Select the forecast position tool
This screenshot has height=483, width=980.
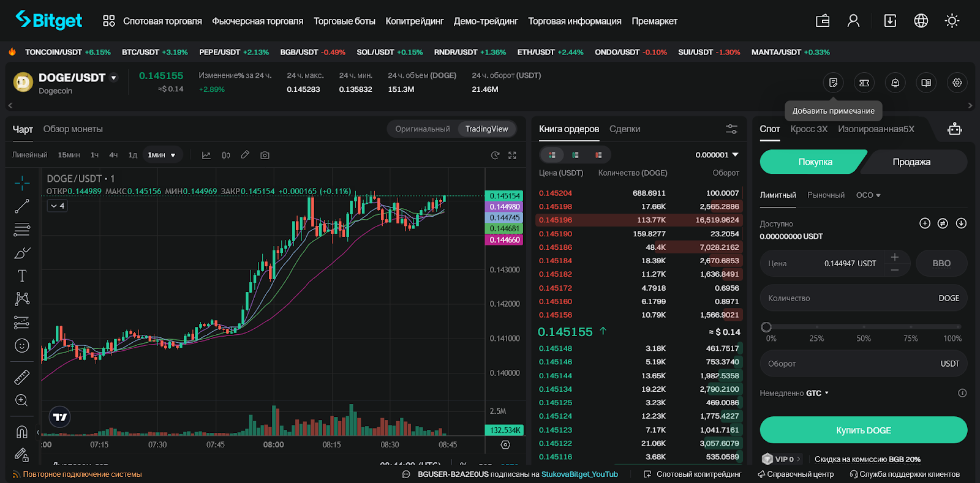click(22, 322)
